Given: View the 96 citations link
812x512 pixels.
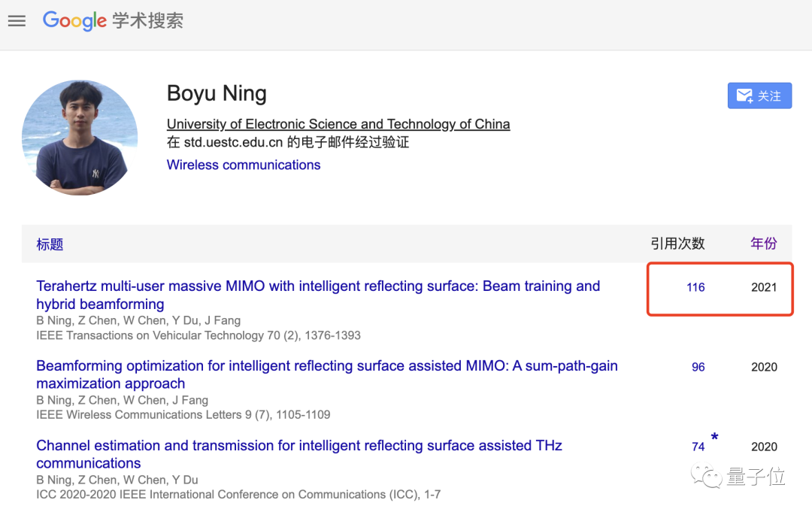Looking at the screenshot, I should tap(698, 367).
